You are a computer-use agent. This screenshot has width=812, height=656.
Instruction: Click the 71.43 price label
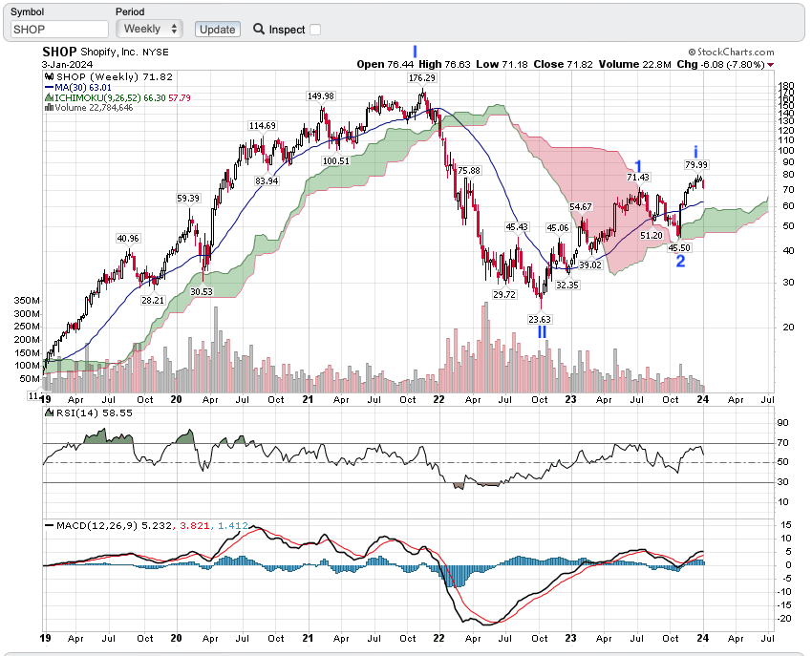click(x=638, y=177)
